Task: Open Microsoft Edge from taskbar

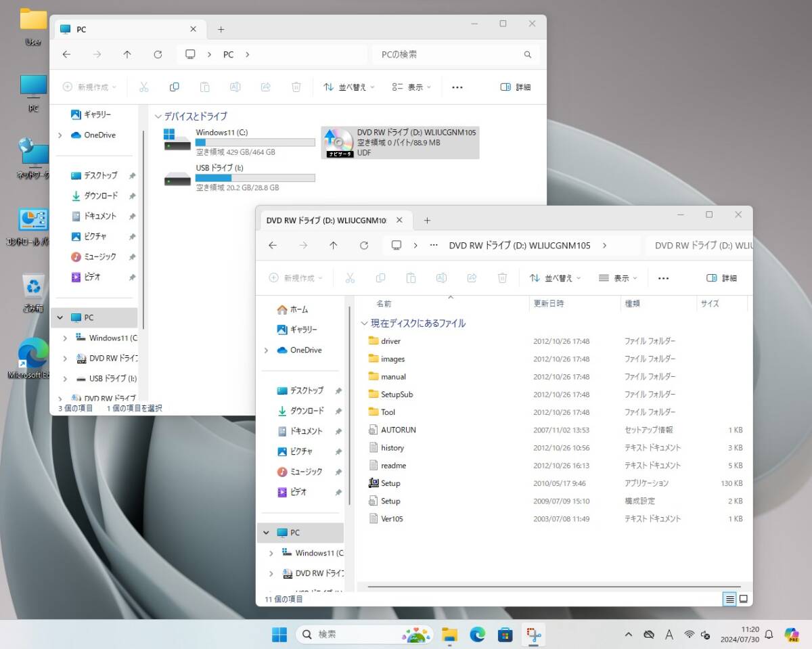Action: tap(478, 634)
